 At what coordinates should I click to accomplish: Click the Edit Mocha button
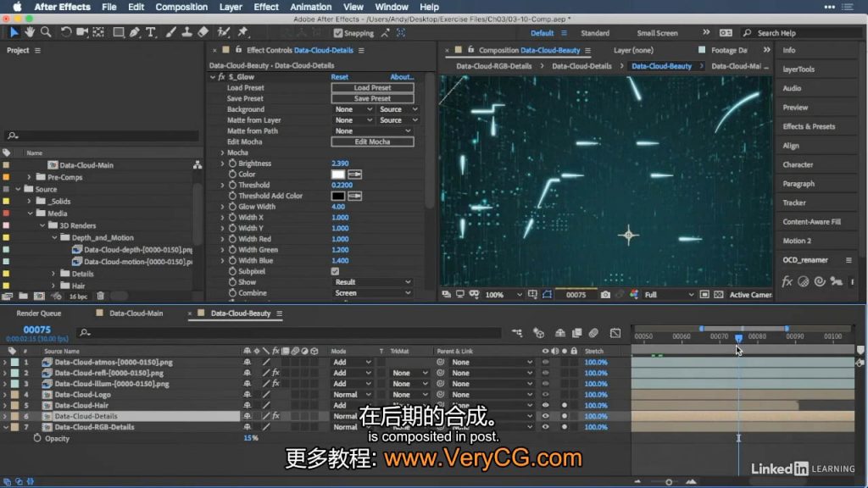pyautogui.click(x=373, y=141)
